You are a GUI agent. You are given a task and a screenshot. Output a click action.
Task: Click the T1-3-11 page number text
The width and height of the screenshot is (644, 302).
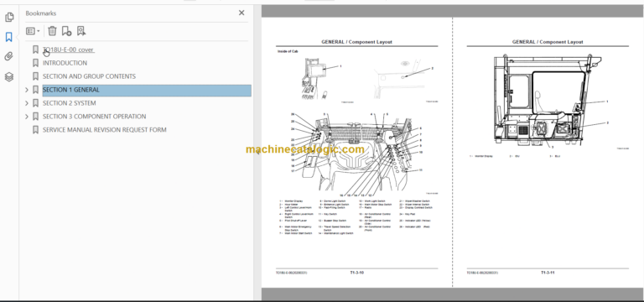coord(548,273)
